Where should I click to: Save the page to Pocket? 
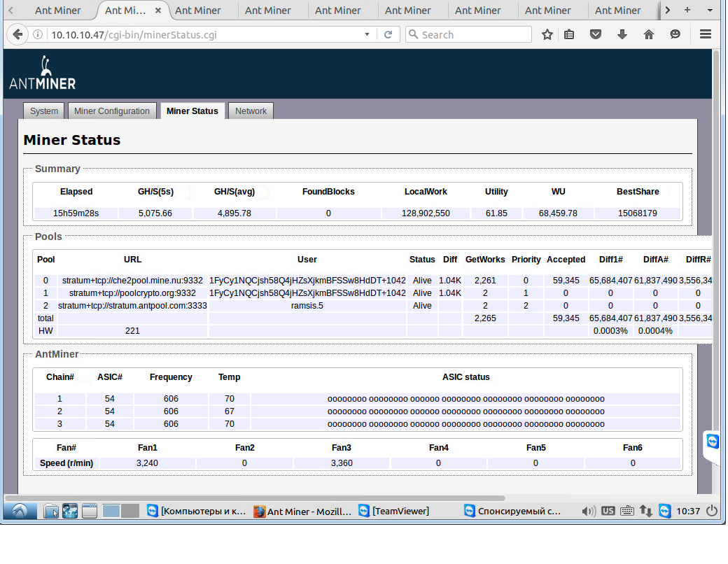coord(596,34)
